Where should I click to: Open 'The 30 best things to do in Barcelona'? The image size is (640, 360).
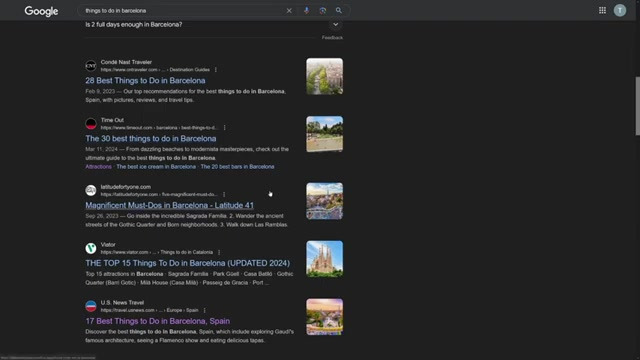coord(151,138)
